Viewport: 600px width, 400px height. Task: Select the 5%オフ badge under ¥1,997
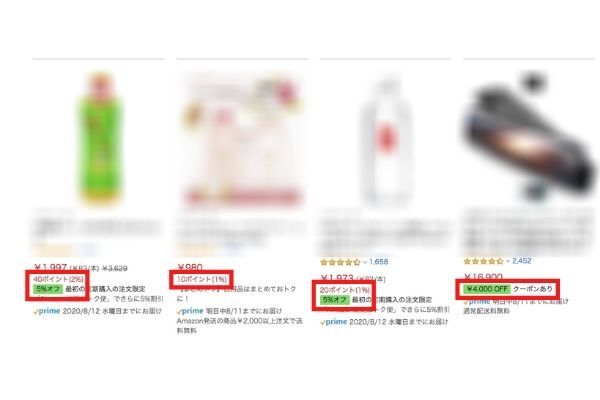click(x=48, y=289)
